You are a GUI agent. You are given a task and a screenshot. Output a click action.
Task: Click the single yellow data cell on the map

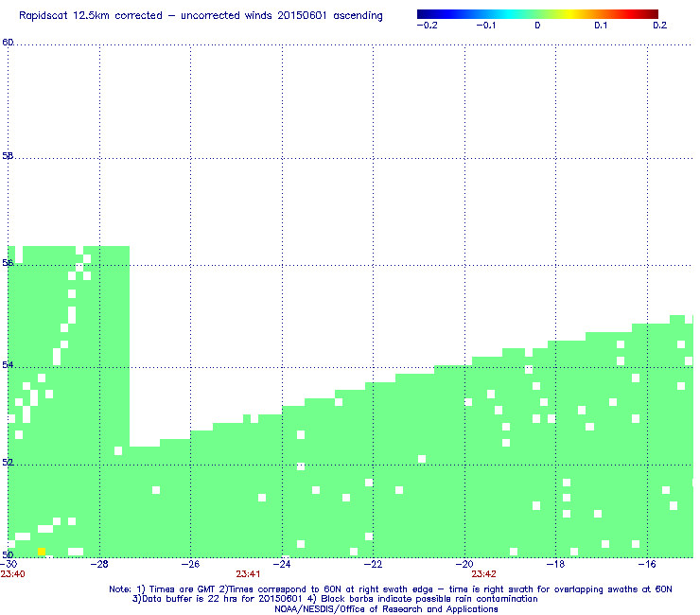coord(42,552)
